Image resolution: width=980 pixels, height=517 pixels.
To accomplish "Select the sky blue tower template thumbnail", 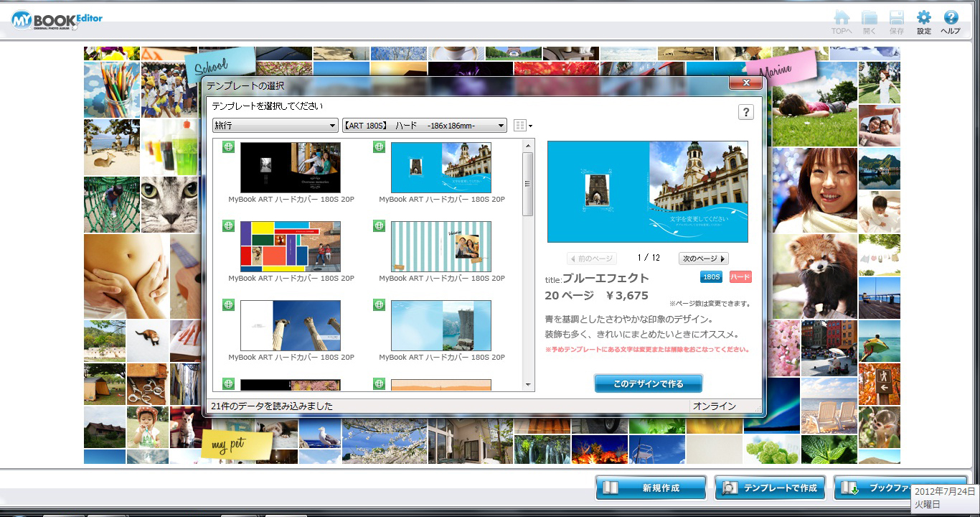I will click(x=440, y=325).
